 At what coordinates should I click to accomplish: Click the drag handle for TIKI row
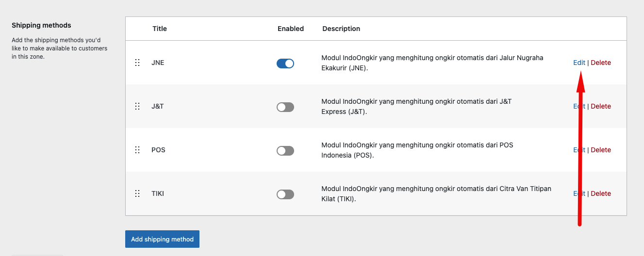137,193
